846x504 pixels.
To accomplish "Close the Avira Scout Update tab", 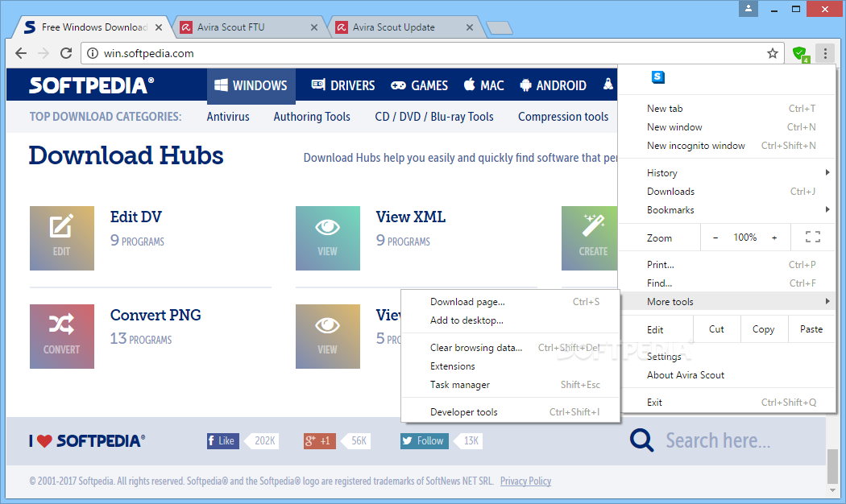I will 470,27.
